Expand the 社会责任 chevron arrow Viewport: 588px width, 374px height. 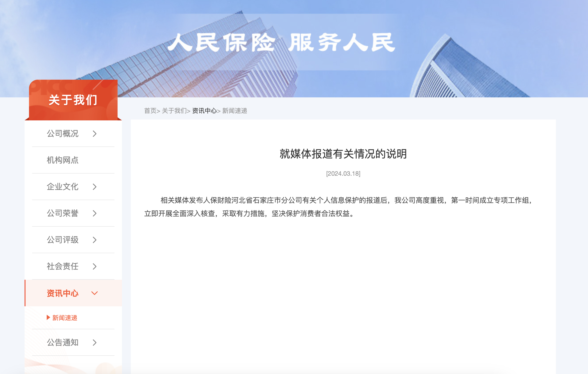(95, 266)
